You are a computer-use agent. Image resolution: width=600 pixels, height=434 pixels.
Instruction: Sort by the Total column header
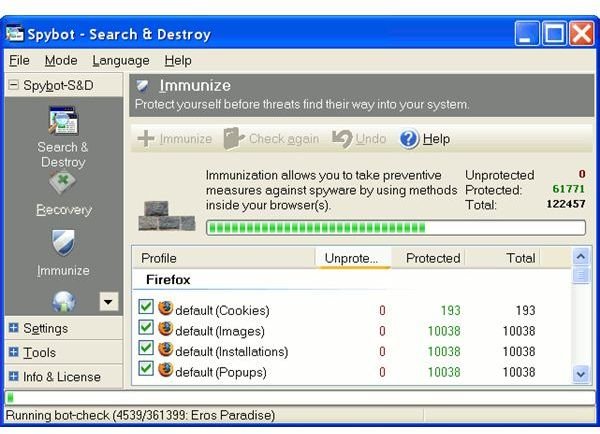(x=502, y=258)
